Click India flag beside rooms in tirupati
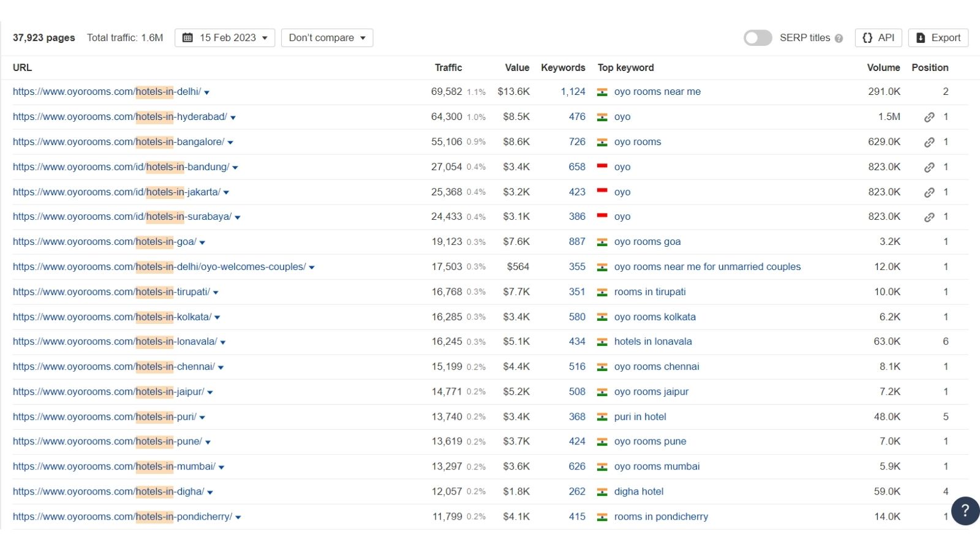The width and height of the screenshot is (980, 551). tap(602, 292)
